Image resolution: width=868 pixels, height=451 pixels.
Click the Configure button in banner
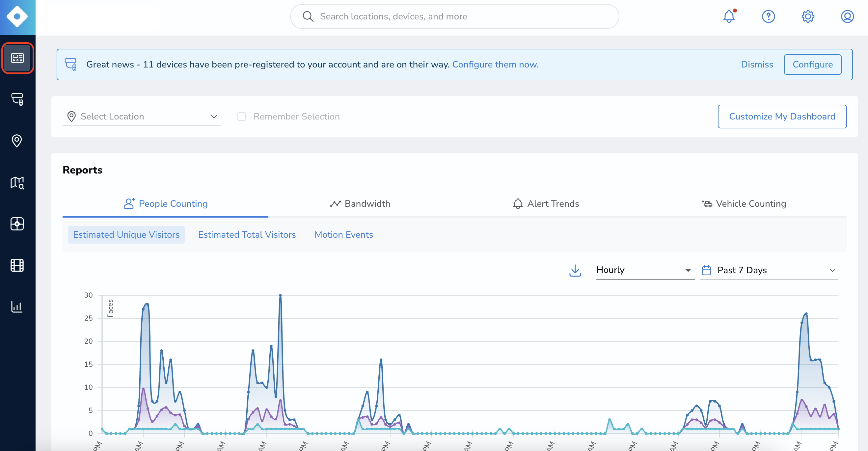coord(812,64)
